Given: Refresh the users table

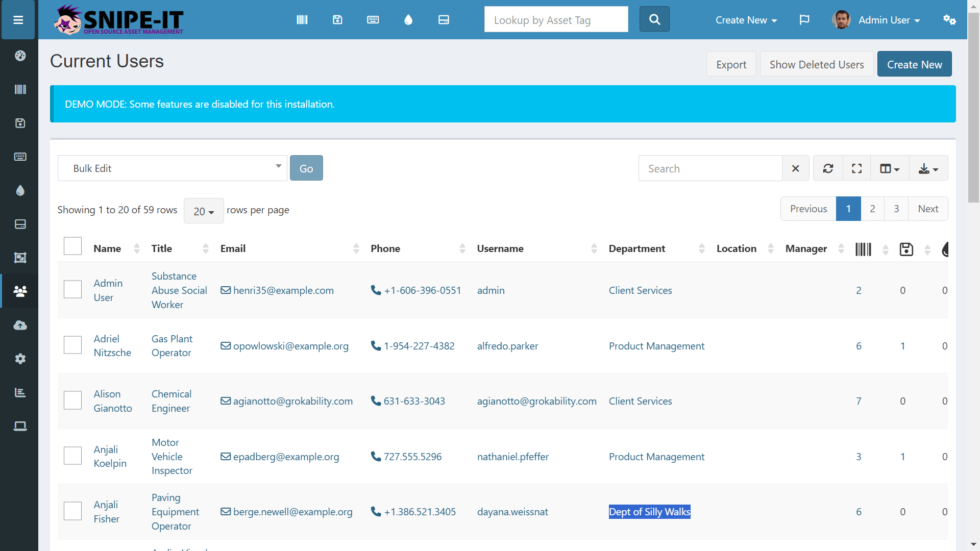Looking at the screenshot, I should tap(828, 168).
